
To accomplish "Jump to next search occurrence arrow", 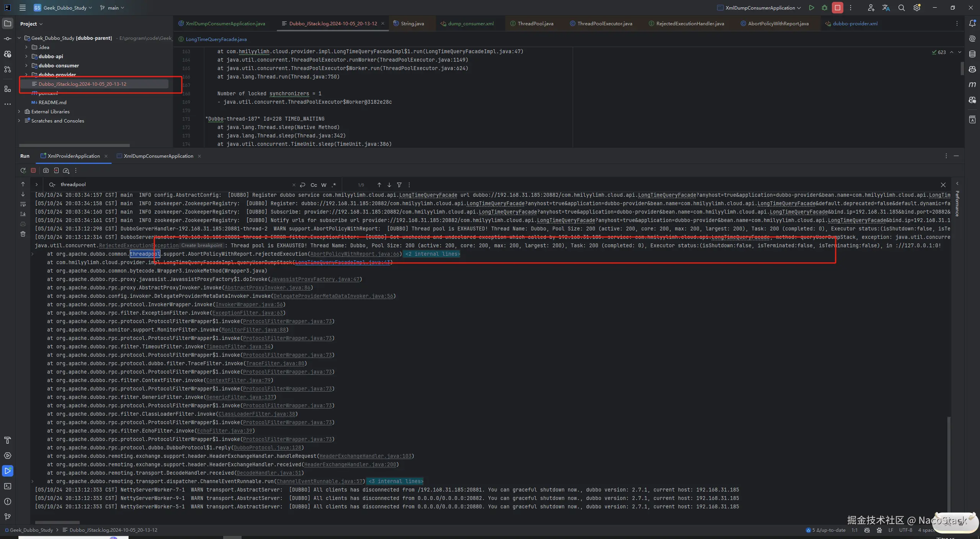I will [x=389, y=185].
